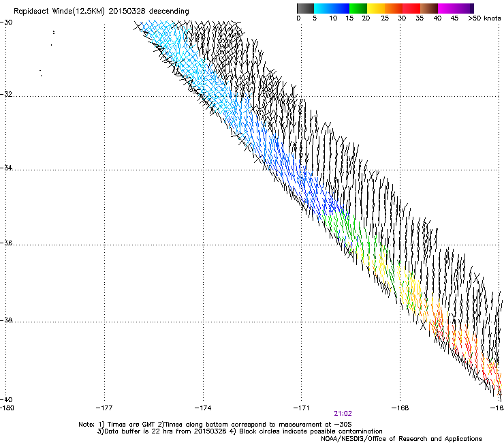Click the '-40' latitude axis label
The image size is (504, 443).
point(6,399)
